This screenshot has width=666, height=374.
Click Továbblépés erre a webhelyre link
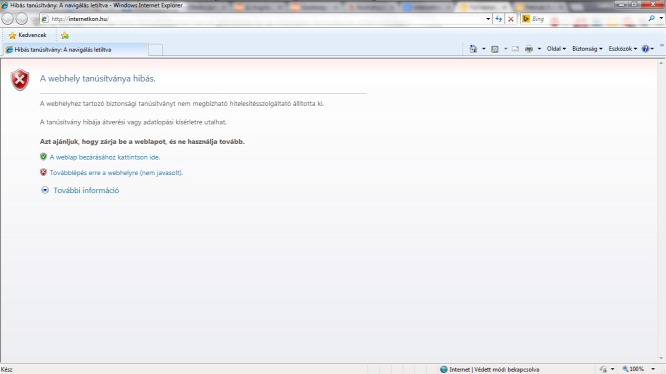[116, 173]
